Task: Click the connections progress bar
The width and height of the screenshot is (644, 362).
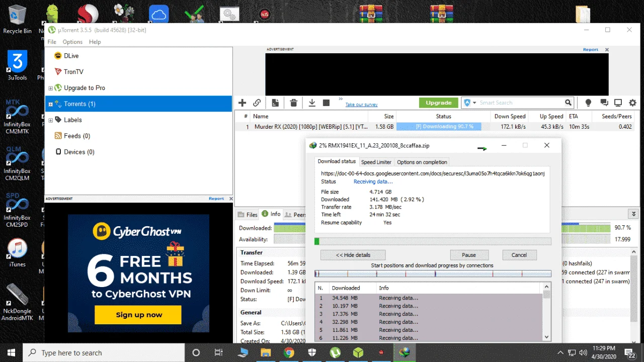Action: (433, 274)
